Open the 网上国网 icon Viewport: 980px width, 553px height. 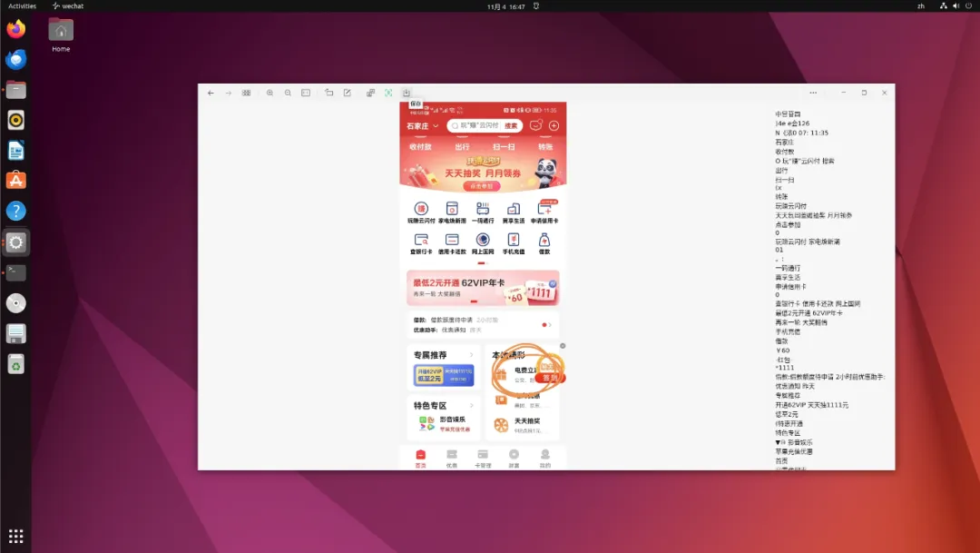click(x=483, y=243)
